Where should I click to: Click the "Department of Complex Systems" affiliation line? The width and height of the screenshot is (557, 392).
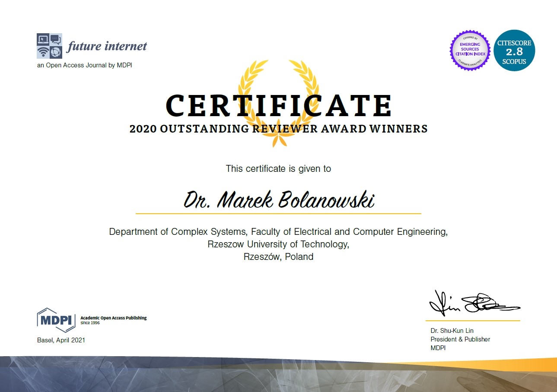click(278, 232)
